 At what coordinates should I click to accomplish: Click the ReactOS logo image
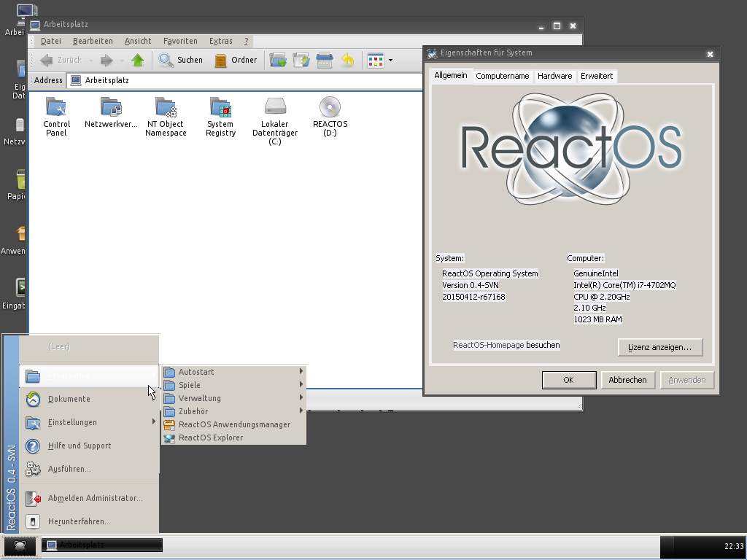point(572,149)
